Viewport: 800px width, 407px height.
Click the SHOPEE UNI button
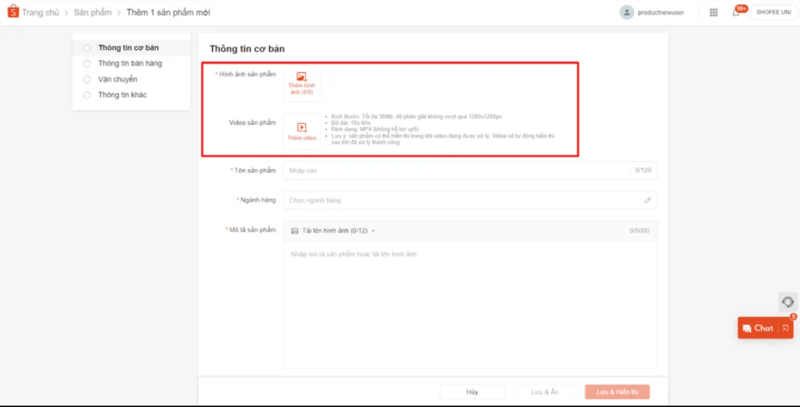tap(773, 12)
